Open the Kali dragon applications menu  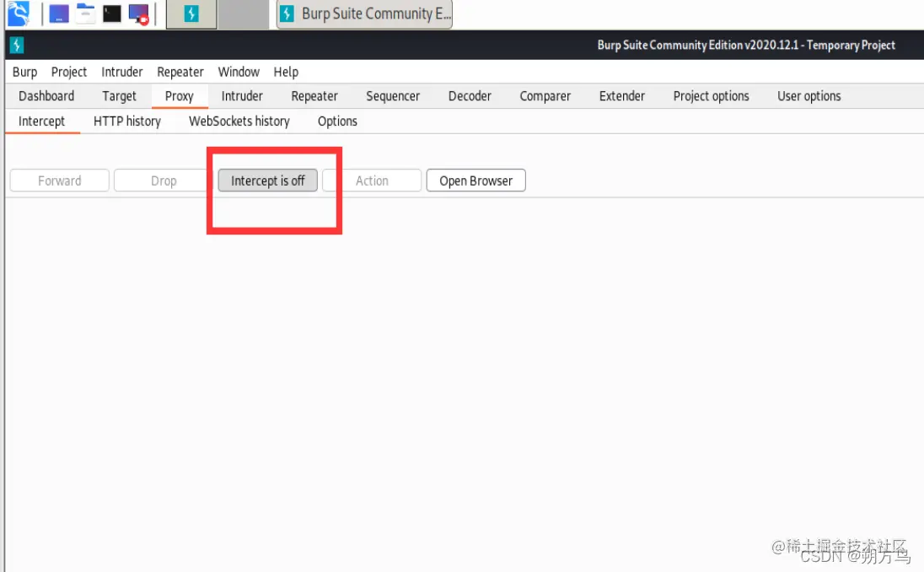click(x=19, y=13)
